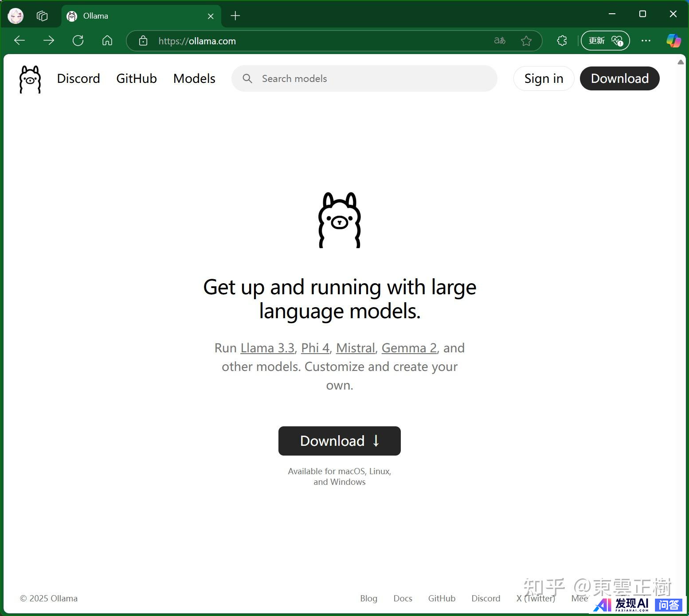Close the Ollama tab
This screenshot has height=616, width=689.
(x=211, y=16)
